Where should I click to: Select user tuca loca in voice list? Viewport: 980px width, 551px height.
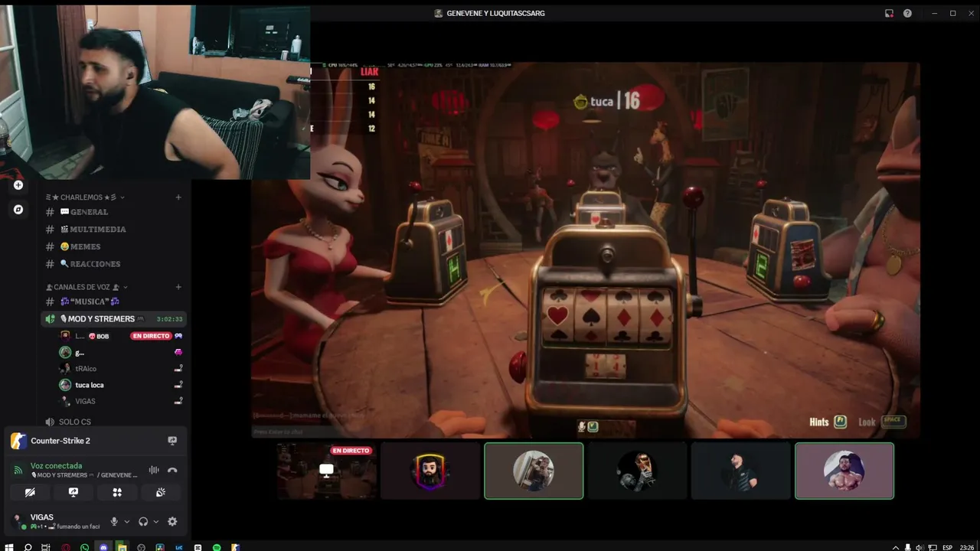(x=121, y=385)
